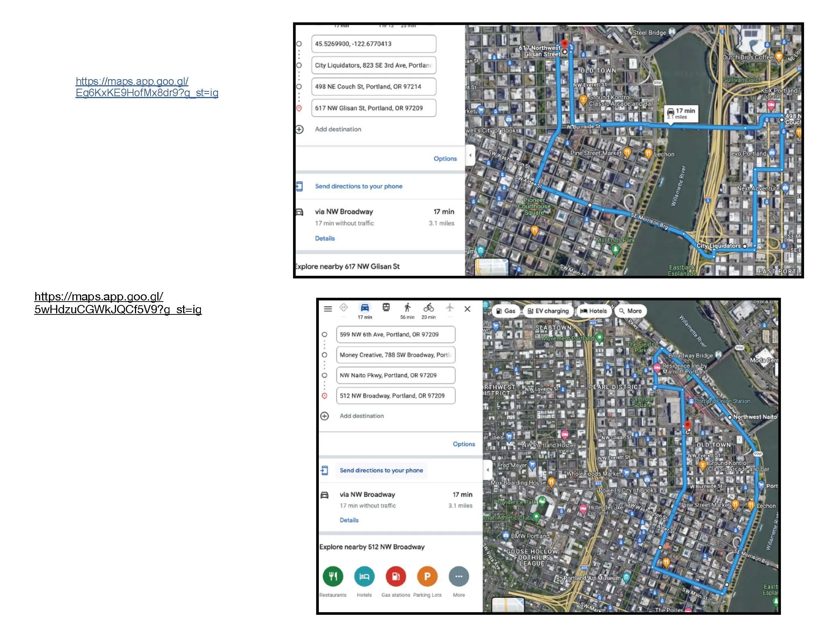The image size is (834, 644).
Task: Click the green Restaurants explore icon
Action: point(333,577)
